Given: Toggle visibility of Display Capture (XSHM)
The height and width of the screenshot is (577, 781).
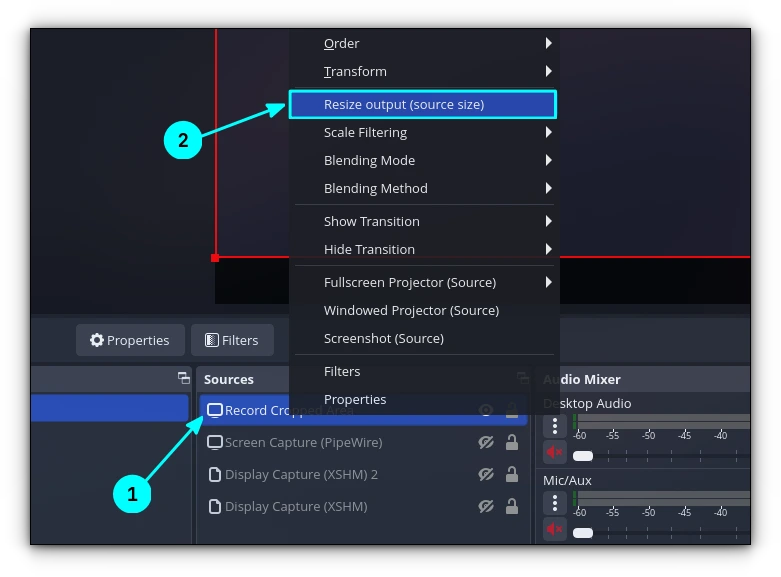Looking at the screenshot, I should (486, 506).
